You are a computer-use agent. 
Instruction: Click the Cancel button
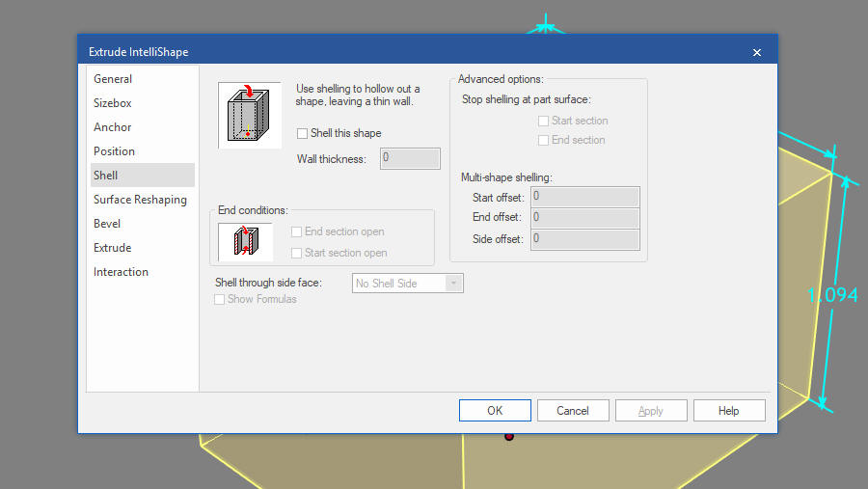tap(573, 410)
